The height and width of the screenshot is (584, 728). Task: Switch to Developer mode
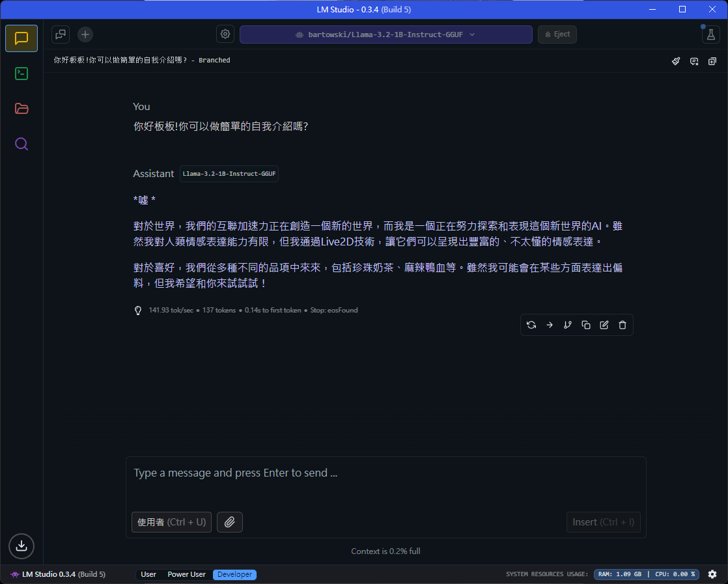point(234,574)
